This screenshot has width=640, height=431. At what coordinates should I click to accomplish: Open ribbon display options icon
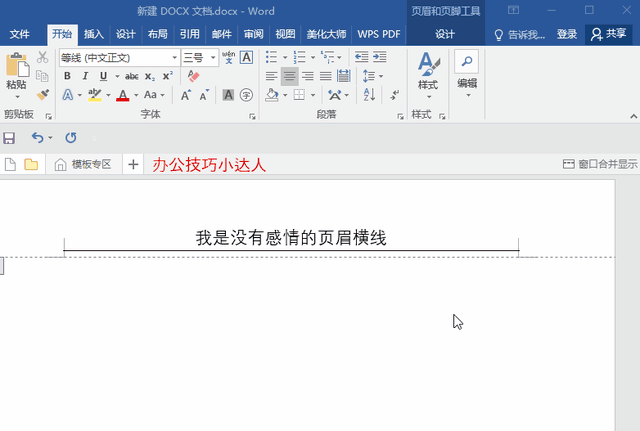[x=513, y=10]
